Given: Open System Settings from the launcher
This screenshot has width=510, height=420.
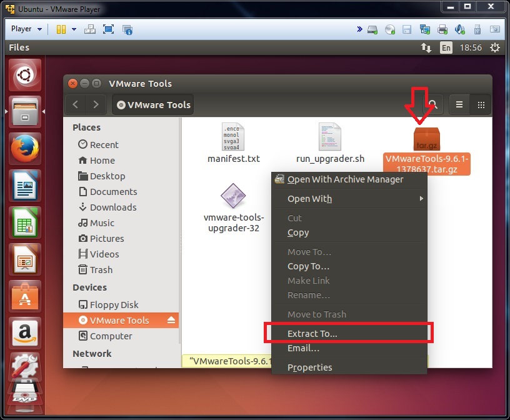Looking at the screenshot, I should [x=25, y=367].
